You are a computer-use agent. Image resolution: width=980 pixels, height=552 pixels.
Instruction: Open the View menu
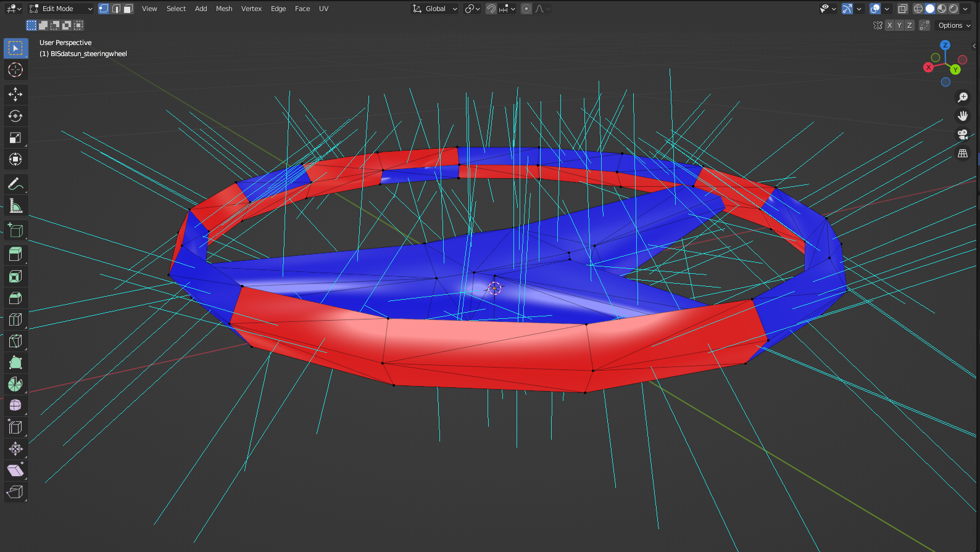tap(149, 9)
